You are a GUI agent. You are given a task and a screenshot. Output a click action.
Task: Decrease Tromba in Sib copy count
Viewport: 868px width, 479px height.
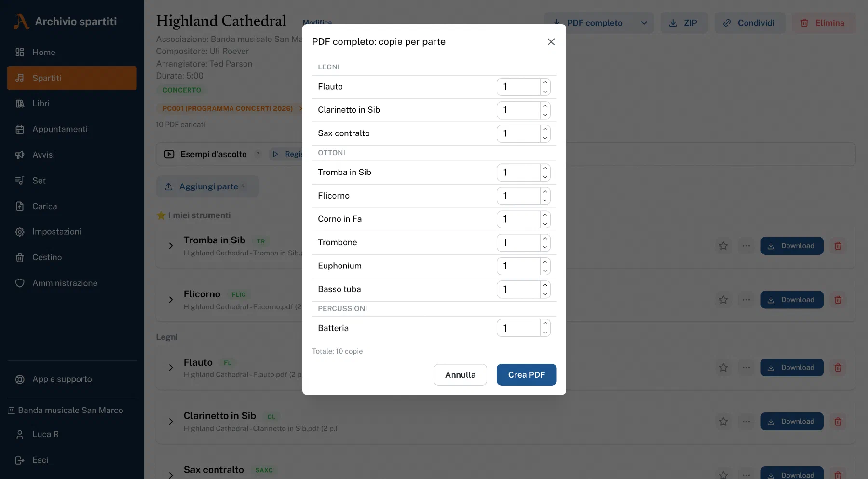coord(545,177)
